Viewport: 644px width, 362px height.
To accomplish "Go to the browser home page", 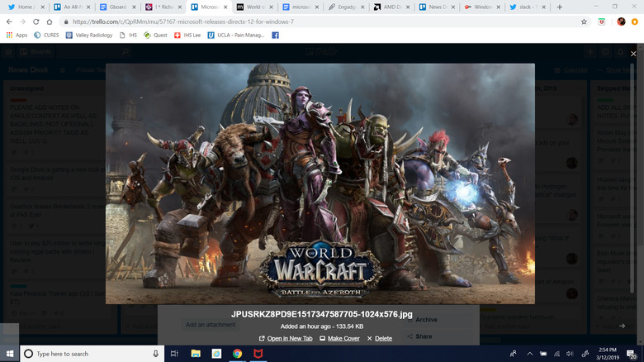I will [x=50, y=21].
